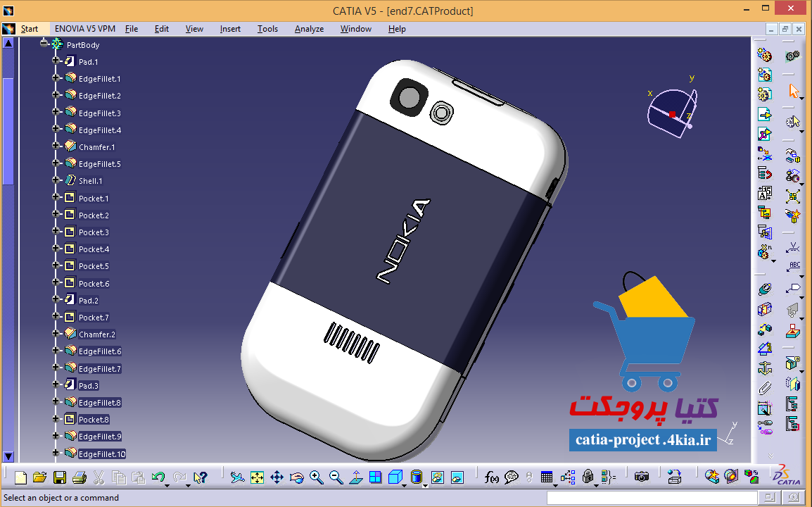Open the Start menu
812x507 pixels.
[30, 29]
